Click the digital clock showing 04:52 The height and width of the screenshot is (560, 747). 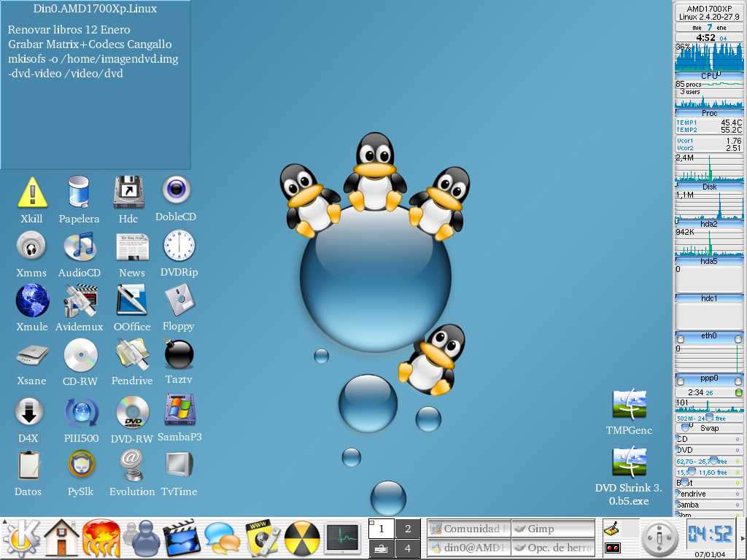(x=710, y=534)
